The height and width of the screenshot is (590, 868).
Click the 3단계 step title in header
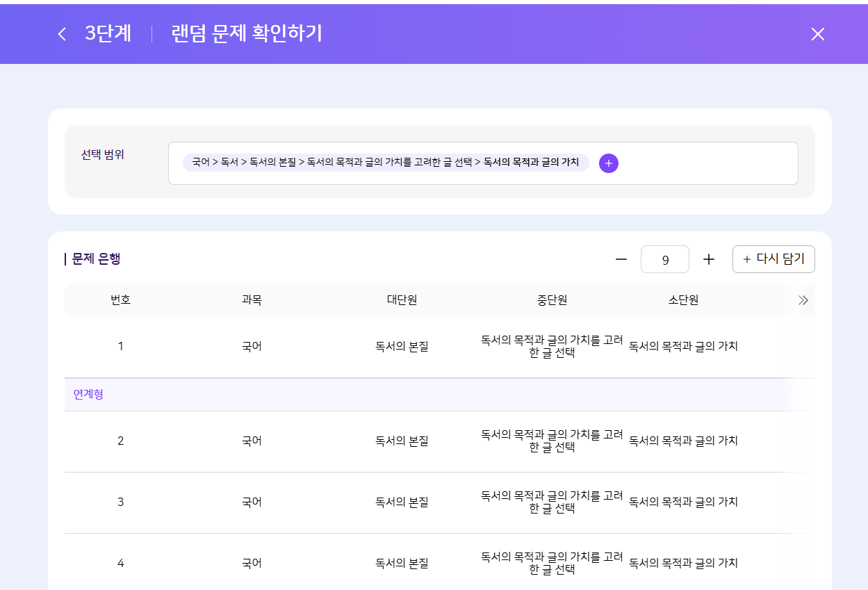108,34
